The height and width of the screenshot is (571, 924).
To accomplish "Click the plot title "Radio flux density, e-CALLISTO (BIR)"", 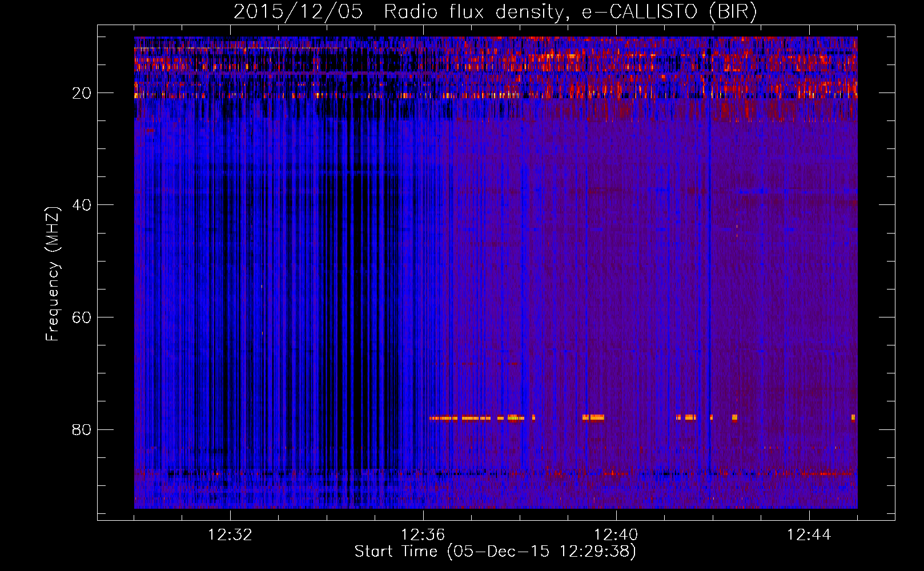I will click(570, 12).
